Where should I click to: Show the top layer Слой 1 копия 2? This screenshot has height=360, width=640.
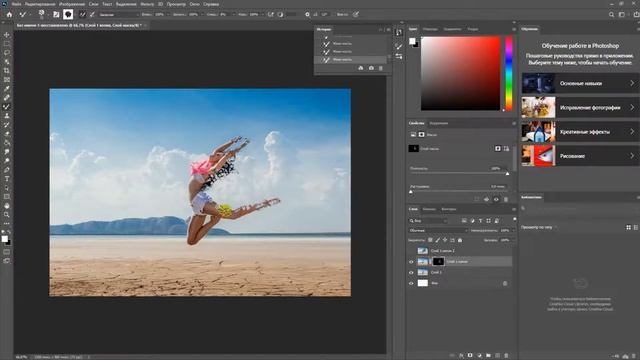pyautogui.click(x=411, y=251)
